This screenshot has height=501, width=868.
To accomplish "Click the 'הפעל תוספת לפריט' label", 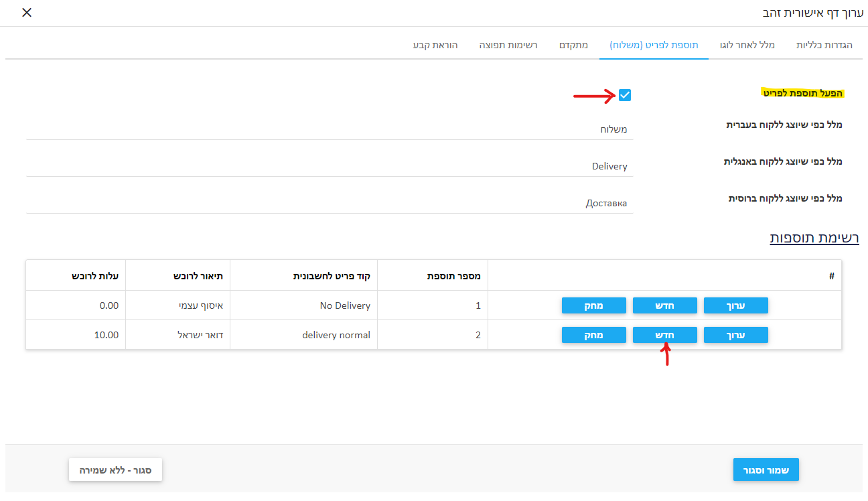I will point(803,93).
